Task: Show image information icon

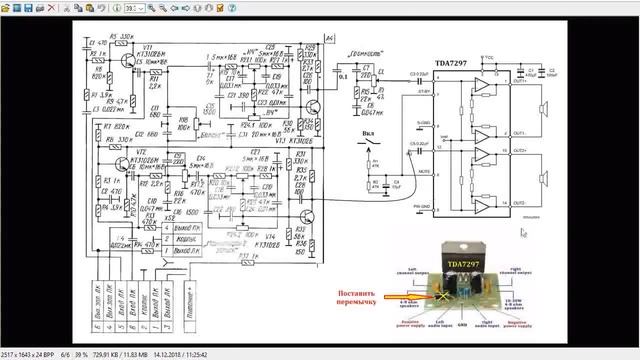Action: coord(117,8)
